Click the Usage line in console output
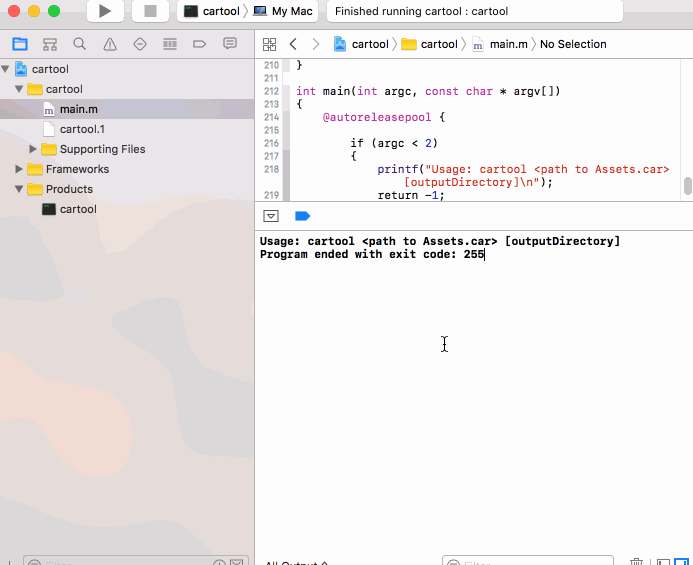The width and height of the screenshot is (693, 565). click(x=440, y=241)
